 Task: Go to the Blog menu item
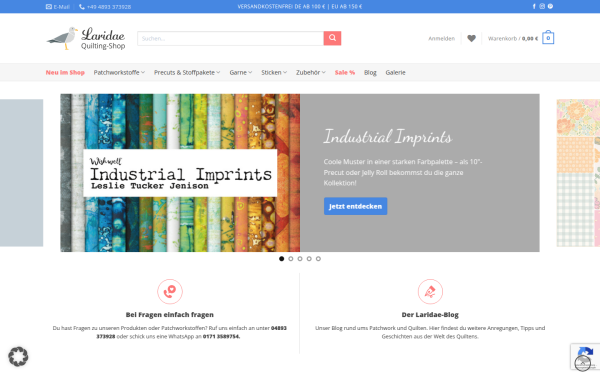[370, 72]
